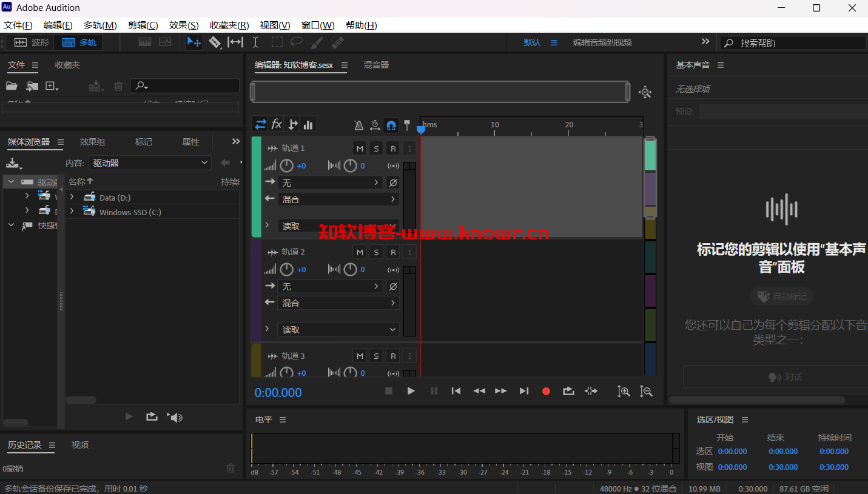Toggle skip selection in transport
This screenshot has width=868, height=494.
[591, 391]
